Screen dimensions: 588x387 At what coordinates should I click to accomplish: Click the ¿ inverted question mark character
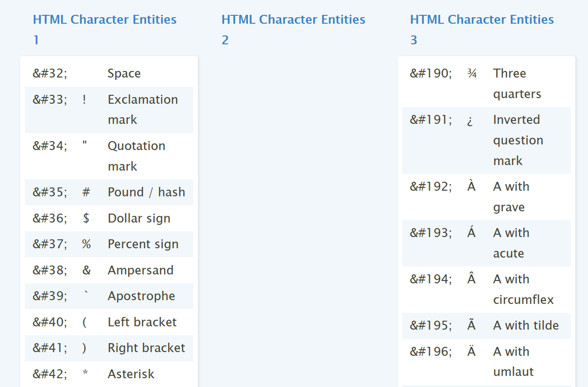(x=470, y=120)
